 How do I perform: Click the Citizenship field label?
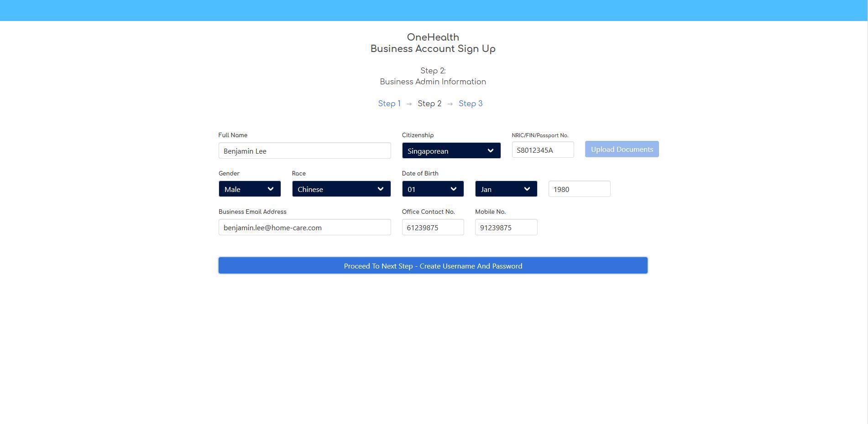tap(417, 135)
